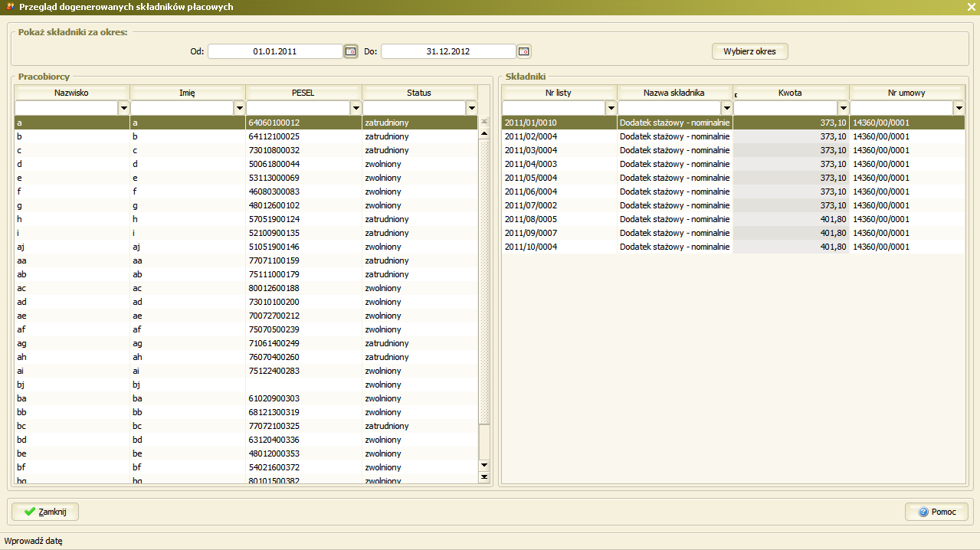Click Nr umowy cell in row 2011/05/0004
The width and height of the screenshot is (980, 550).
[x=907, y=178]
